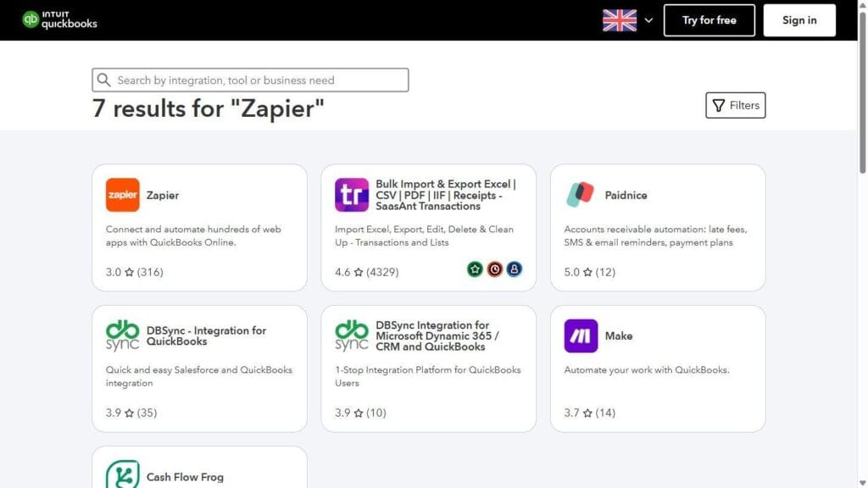
Task: Click the Intuit QuickBooks logo
Action: (59, 20)
